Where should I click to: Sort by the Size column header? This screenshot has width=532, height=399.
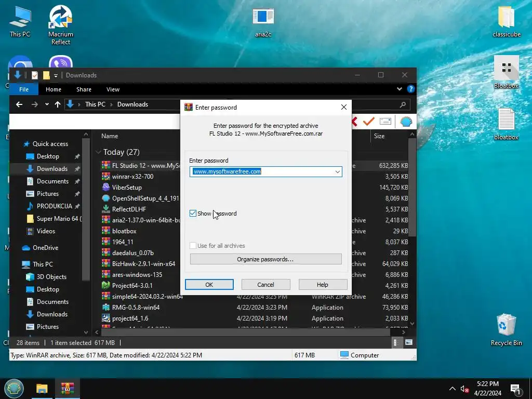[379, 136]
